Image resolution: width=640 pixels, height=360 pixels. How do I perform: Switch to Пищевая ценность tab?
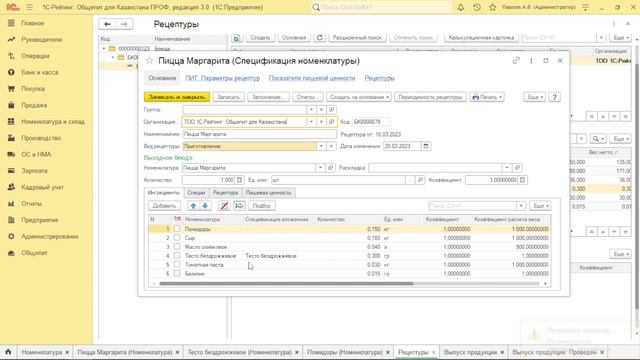tap(269, 193)
